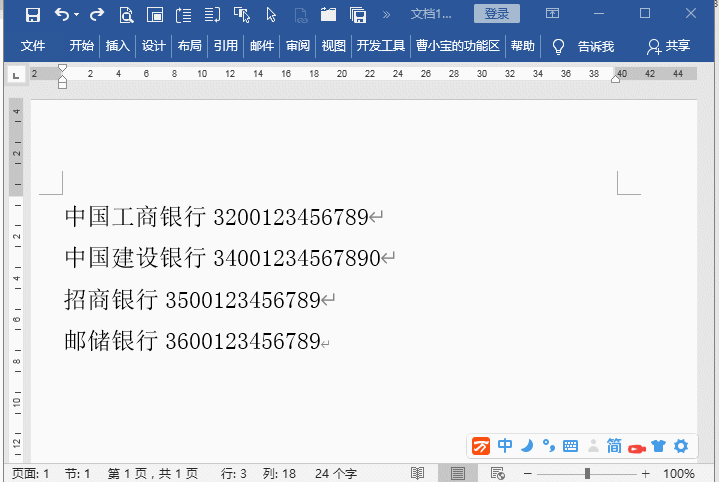
Task: Open print preview with the magnifier page icon
Action: (x=126, y=15)
